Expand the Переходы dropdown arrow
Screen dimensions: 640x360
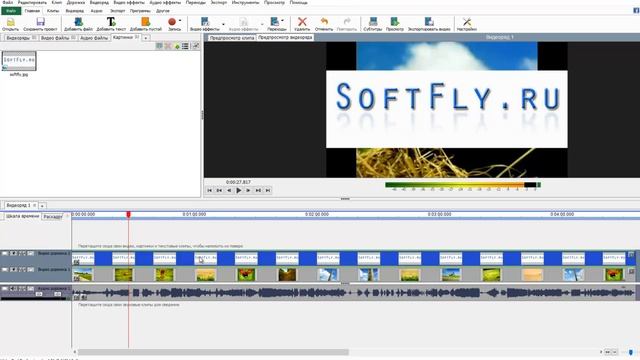pyautogui.click(x=282, y=21)
